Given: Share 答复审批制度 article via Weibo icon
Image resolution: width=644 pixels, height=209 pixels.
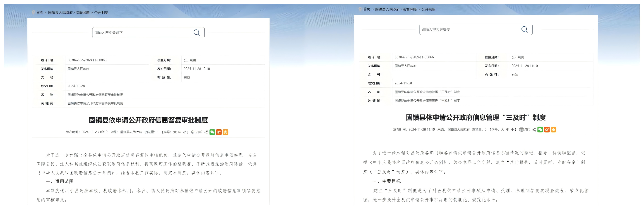Looking at the screenshot, I should click(x=219, y=132).
